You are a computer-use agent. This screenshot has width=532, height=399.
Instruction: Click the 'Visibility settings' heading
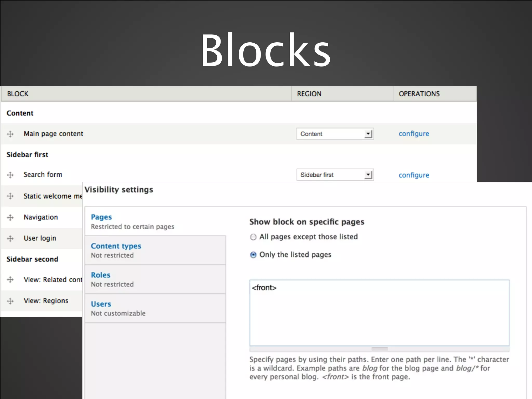tap(119, 190)
